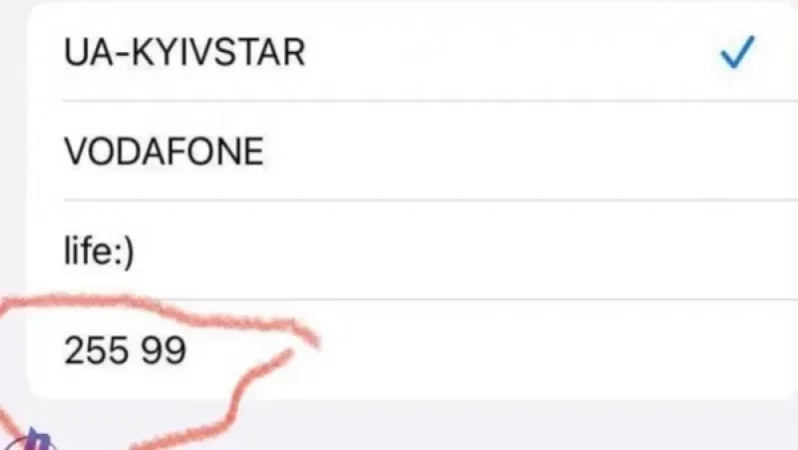
Task: Tap the 255 99 operator code text
Action: pyautogui.click(x=125, y=351)
